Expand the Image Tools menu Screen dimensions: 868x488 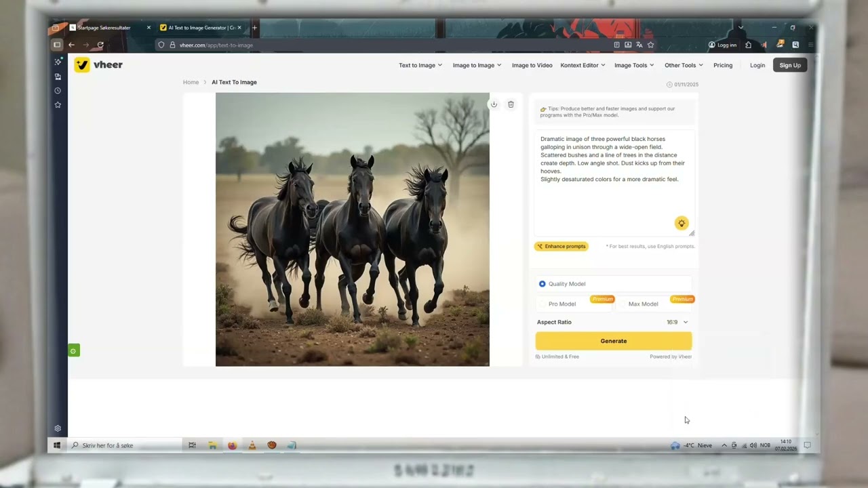(634, 65)
